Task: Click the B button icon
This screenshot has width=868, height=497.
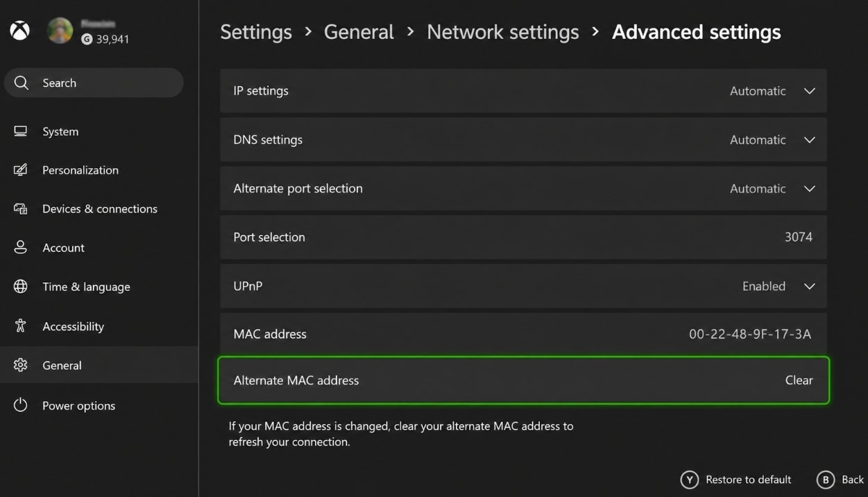Action: tap(825, 480)
